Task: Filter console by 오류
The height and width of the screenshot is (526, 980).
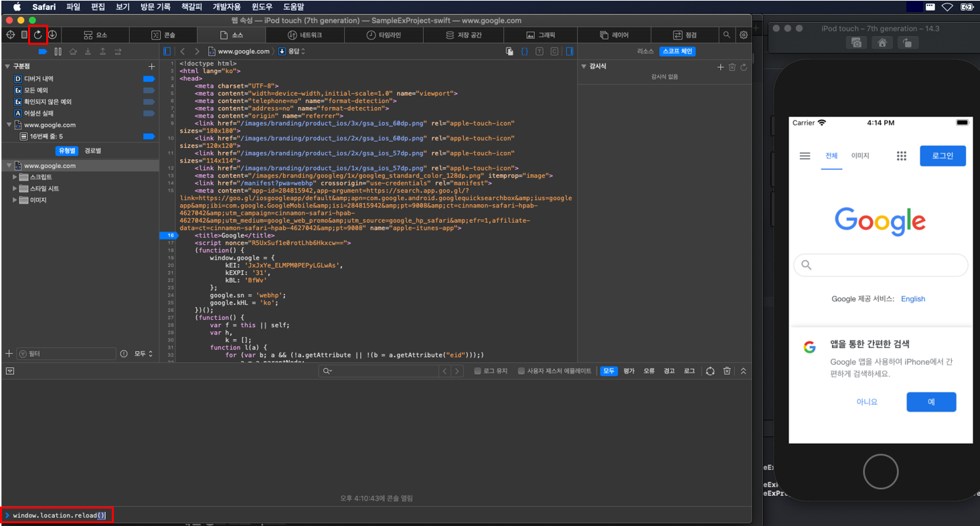Action: tap(649, 371)
